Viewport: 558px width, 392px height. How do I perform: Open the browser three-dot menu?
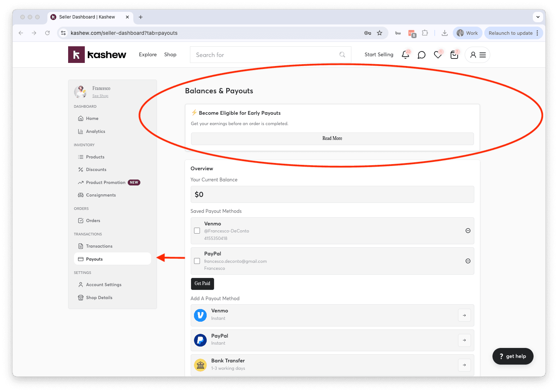coord(537,33)
